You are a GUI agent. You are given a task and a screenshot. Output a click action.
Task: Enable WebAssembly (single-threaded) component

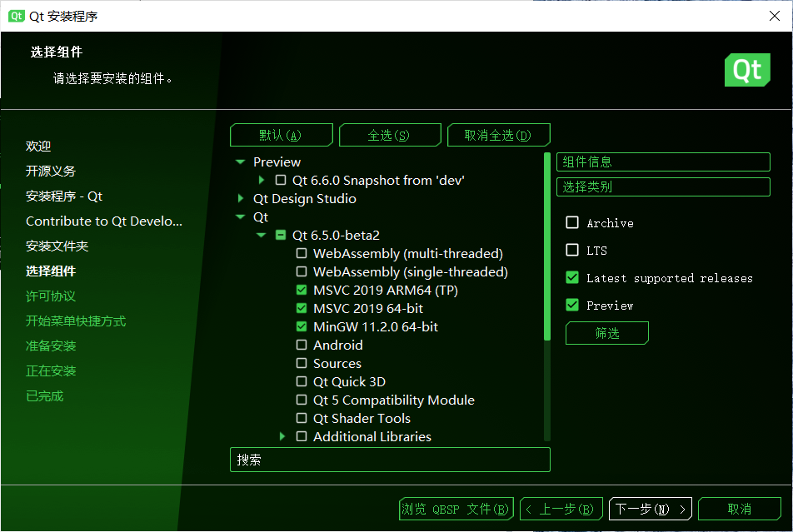[302, 271]
